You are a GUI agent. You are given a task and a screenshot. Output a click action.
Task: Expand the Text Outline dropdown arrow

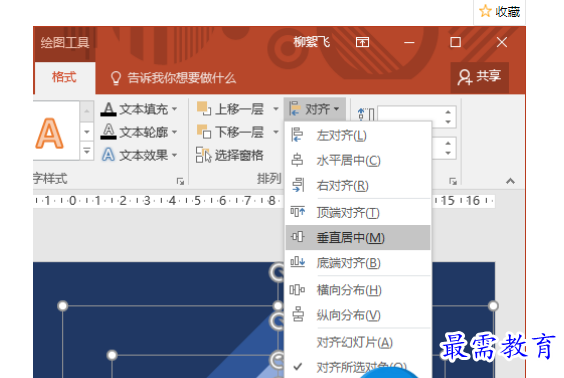[174, 132]
